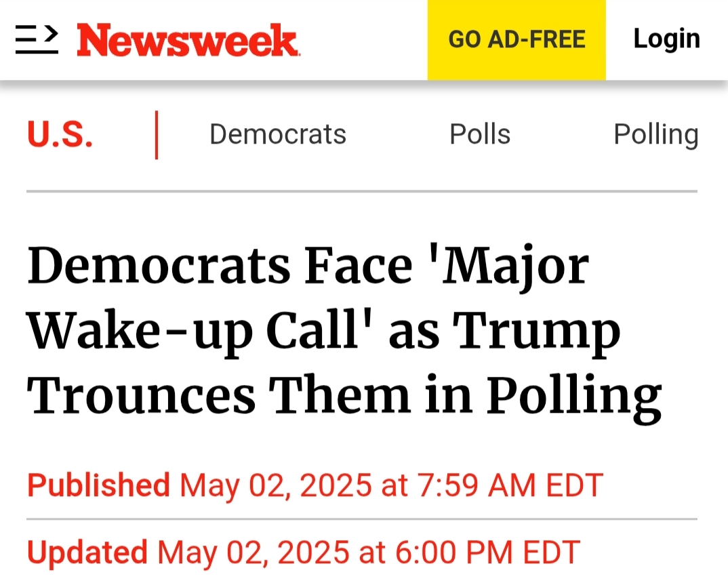Select the GO AD-FREE button
This screenshot has height=587, width=728.
(x=517, y=40)
